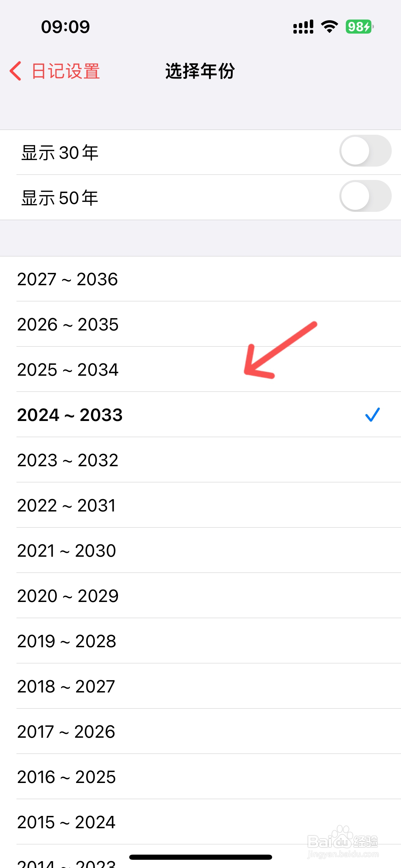The height and width of the screenshot is (868, 401).
Task: Pick the 2023 ~ 2032 range
Action: (x=200, y=460)
